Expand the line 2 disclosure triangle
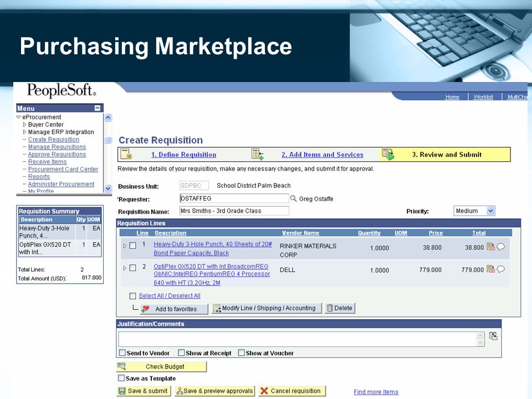The width and height of the screenshot is (532, 399). tap(125, 268)
